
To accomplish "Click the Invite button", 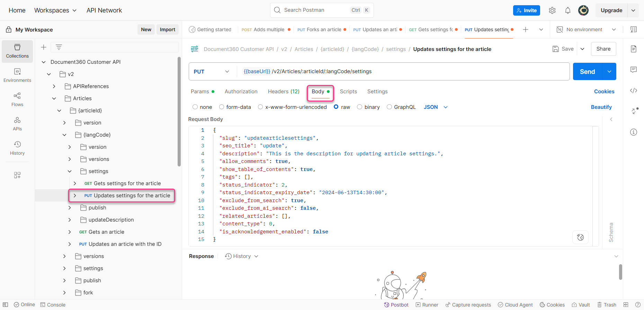I will click(527, 10).
